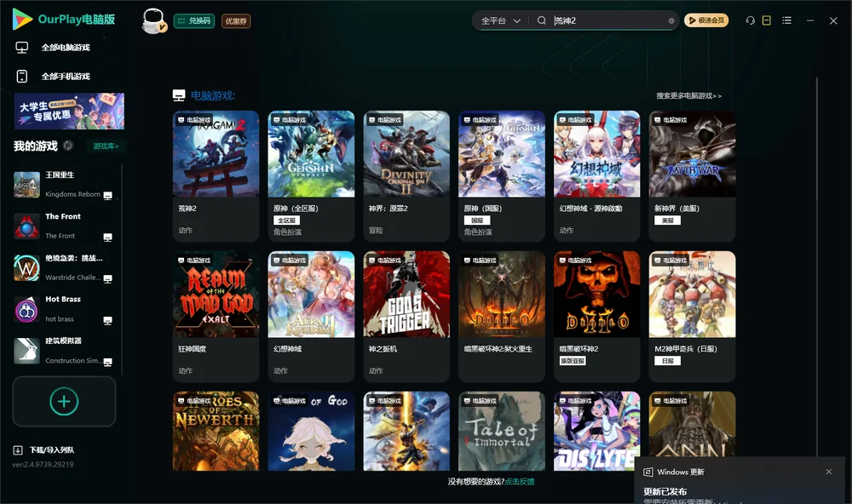Open 暗黑破坏神2:狱火重生 card
The height and width of the screenshot is (504, 852).
(x=502, y=317)
